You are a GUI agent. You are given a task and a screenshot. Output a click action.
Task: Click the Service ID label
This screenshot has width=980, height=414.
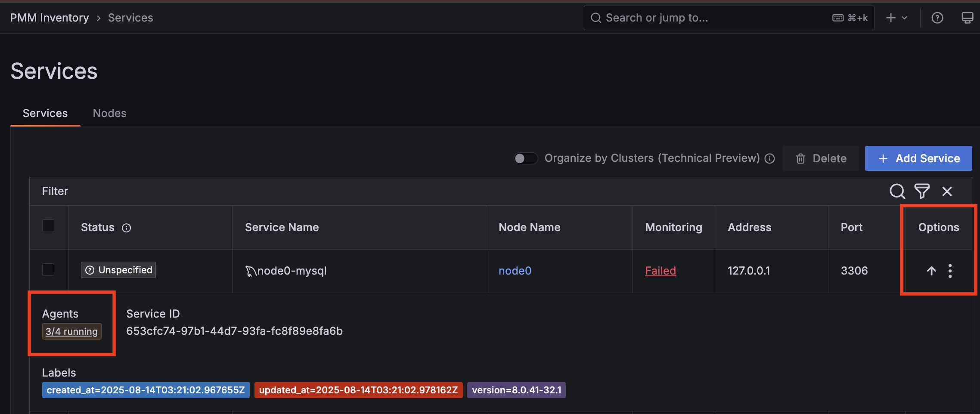(x=153, y=314)
